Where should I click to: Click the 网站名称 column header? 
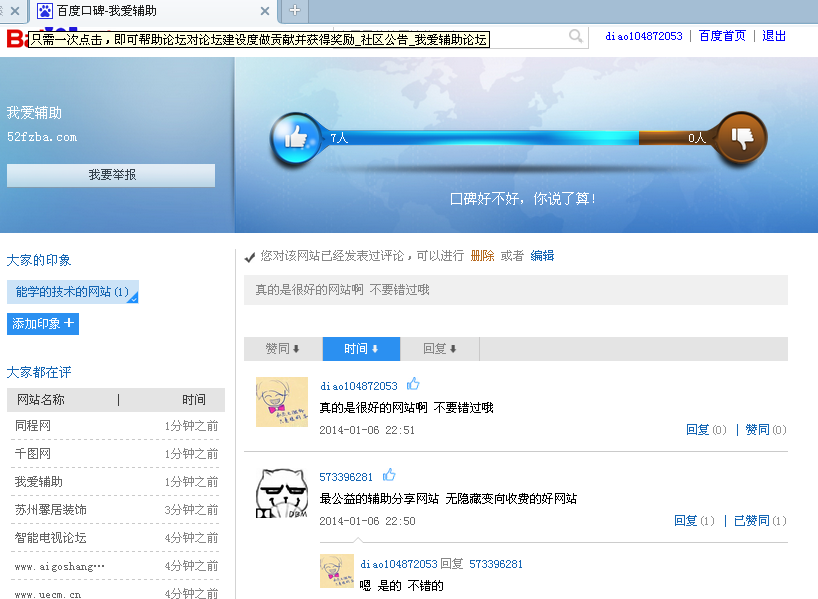41,400
